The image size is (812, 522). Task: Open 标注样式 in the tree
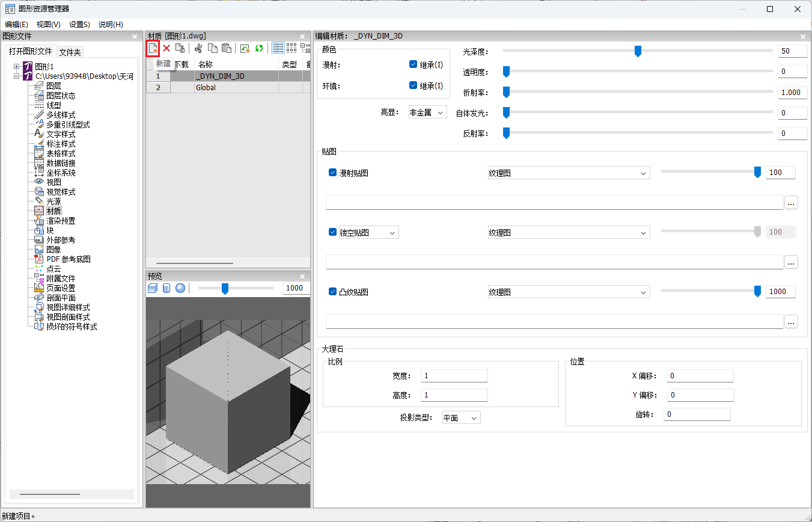[61, 144]
